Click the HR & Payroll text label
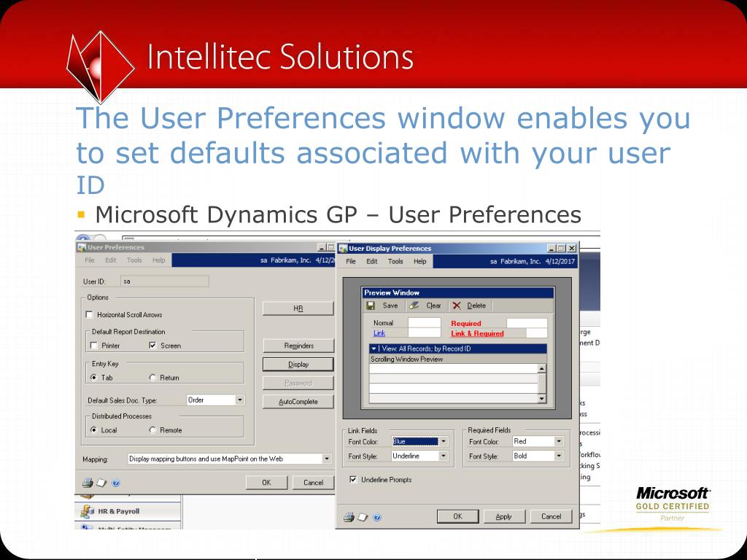 (119, 511)
